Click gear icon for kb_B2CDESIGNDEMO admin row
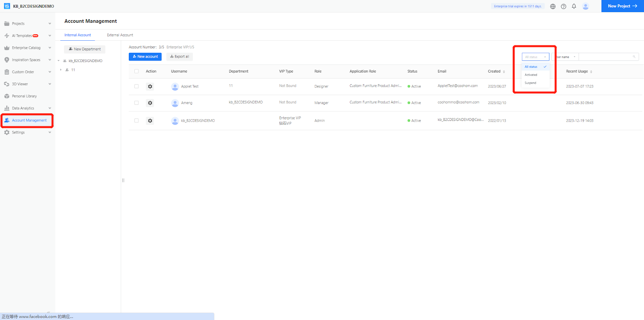Image resolution: width=644 pixels, height=320 pixels. 150,121
